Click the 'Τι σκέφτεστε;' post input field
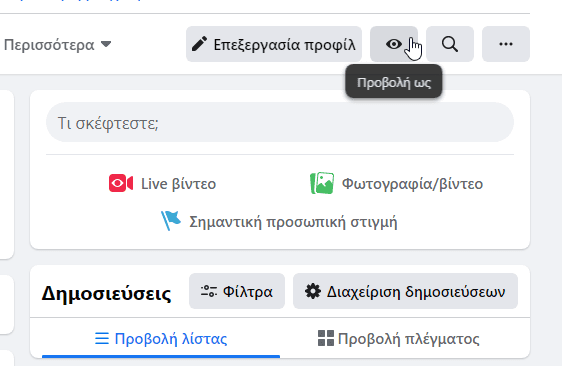The width and height of the screenshot is (562, 366). (280, 122)
